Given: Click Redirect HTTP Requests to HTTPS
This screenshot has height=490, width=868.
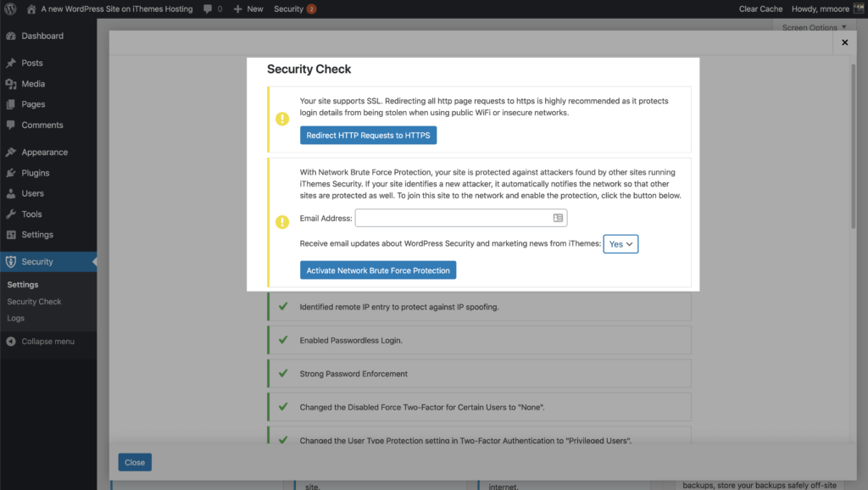Looking at the screenshot, I should point(368,135).
